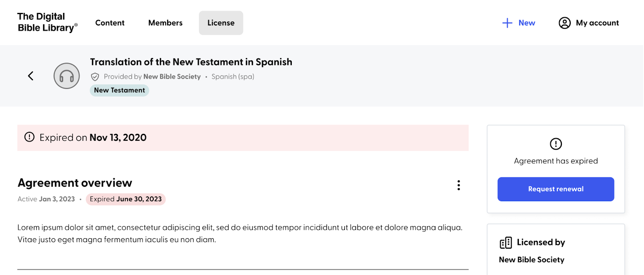The height and width of the screenshot is (275, 644).
Task: Click the agreement expired alert icon
Action: pos(556,144)
